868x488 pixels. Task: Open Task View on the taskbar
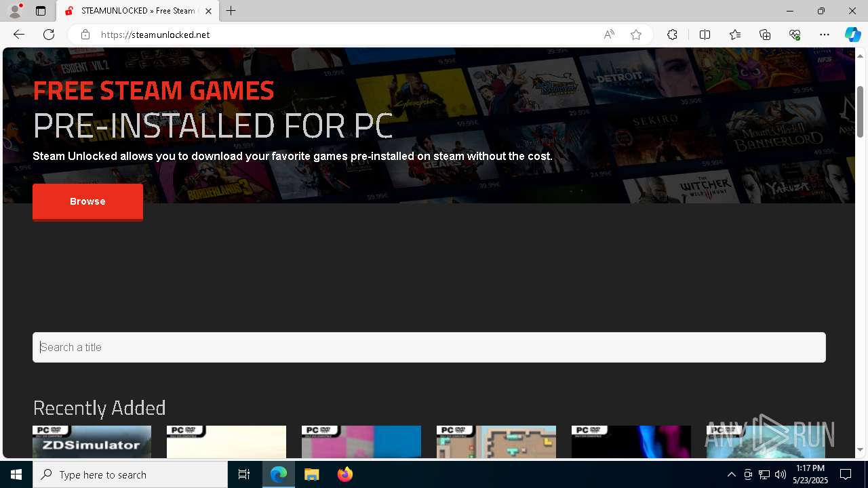click(x=244, y=474)
